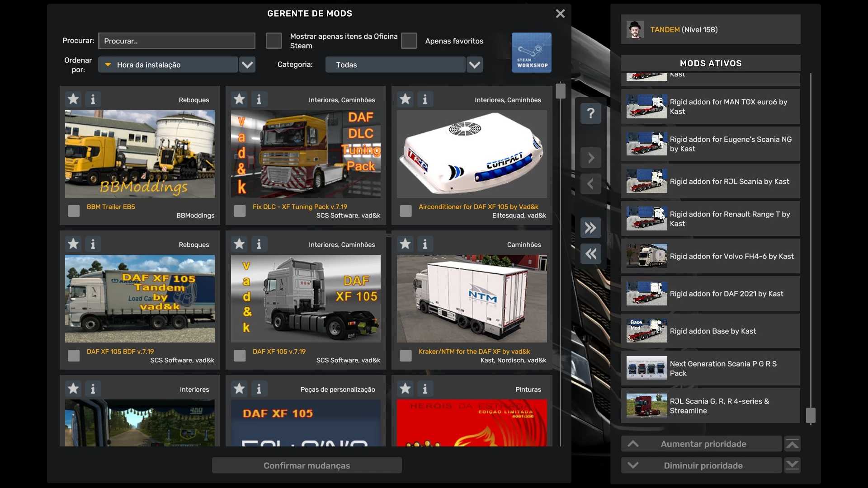The height and width of the screenshot is (488, 868).
Task: Click Confirmar mudanças button
Action: [x=307, y=465]
